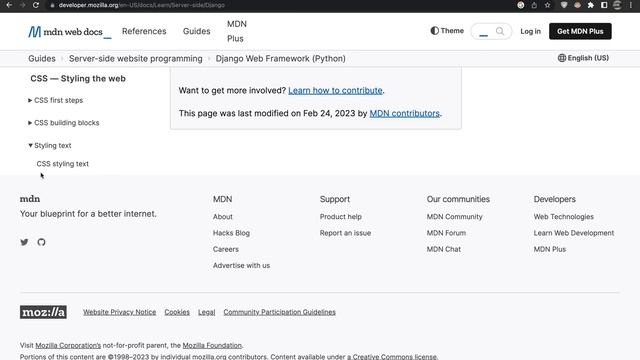Viewport: 640px width, 360px height.
Task: Click the mdn footer wordmark
Action: pyautogui.click(x=30, y=199)
